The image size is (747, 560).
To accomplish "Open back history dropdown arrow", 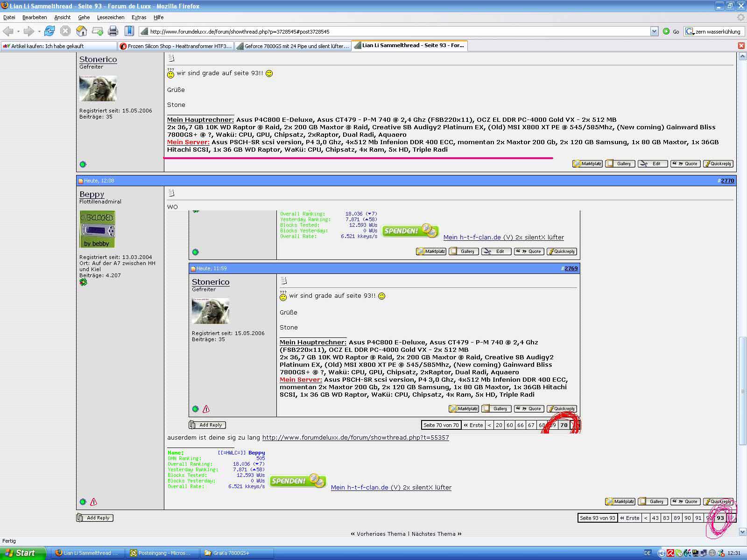I will (18, 31).
